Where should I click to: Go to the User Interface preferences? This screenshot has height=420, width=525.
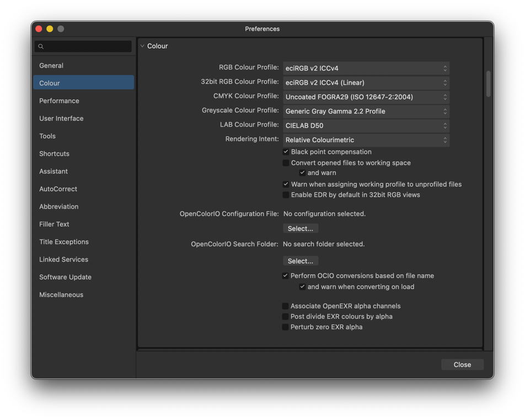pyautogui.click(x=61, y=119)
